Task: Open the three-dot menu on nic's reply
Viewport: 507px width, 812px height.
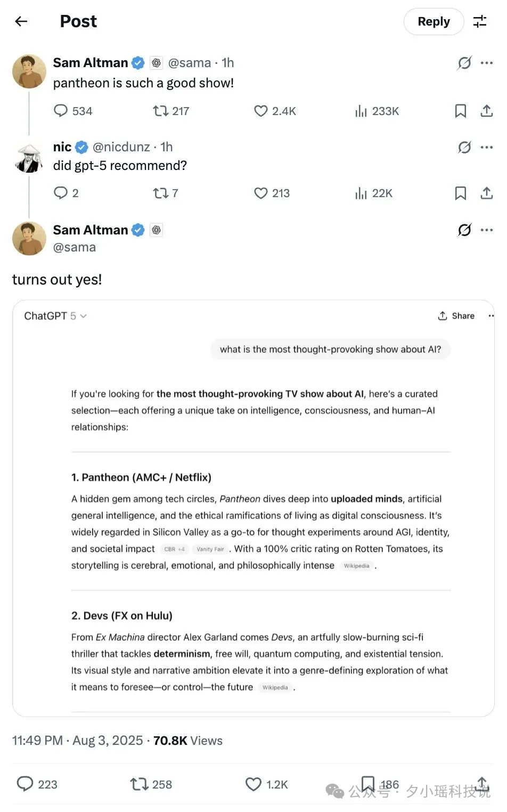Action: click(x=487, y=147)
